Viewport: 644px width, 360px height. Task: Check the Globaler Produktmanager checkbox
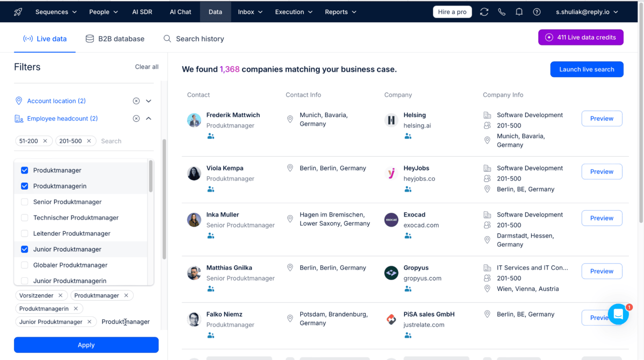(25, 265)
